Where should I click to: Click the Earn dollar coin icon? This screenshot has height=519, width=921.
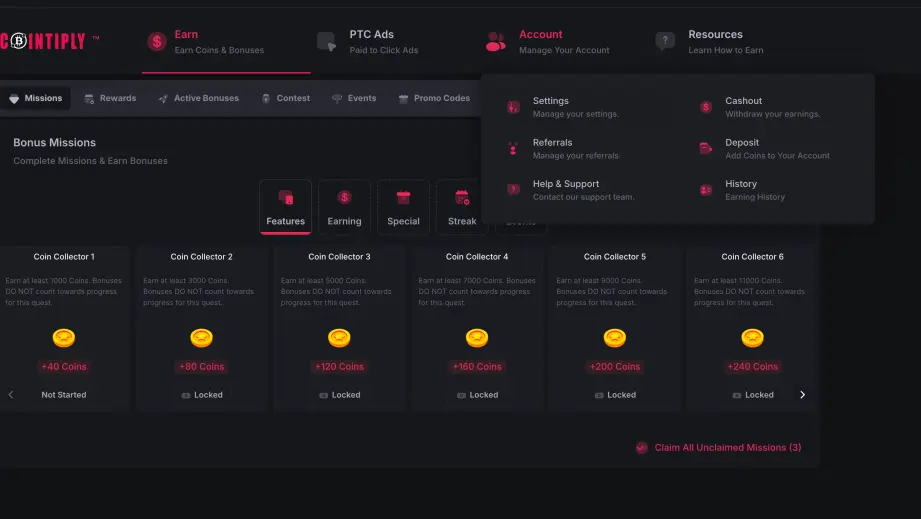pyautogui.click(x=157, y=42)
